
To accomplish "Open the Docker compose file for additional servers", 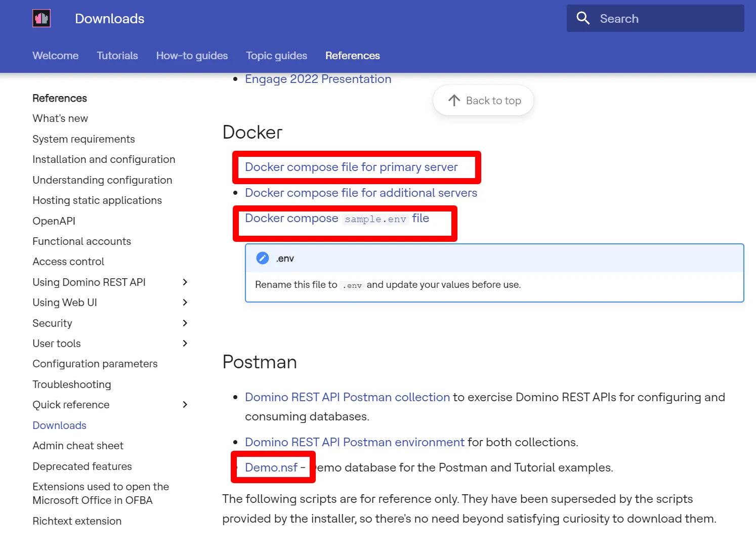I will (x=361, y=193).
